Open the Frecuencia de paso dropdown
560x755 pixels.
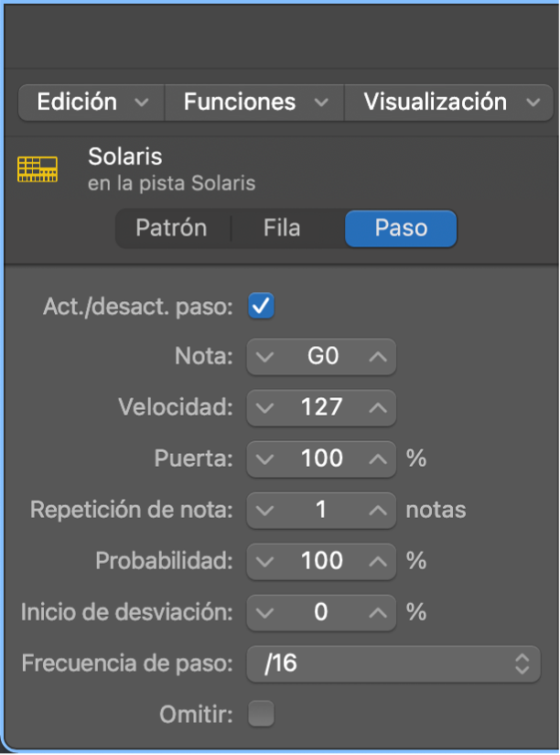pyautogui.click(x=393, y=663)
